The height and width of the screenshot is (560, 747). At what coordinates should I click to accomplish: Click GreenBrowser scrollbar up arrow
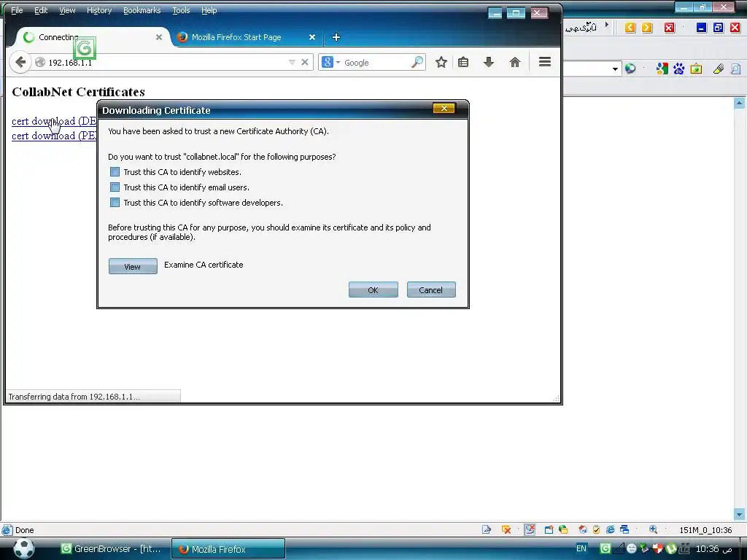pos(740,103)
